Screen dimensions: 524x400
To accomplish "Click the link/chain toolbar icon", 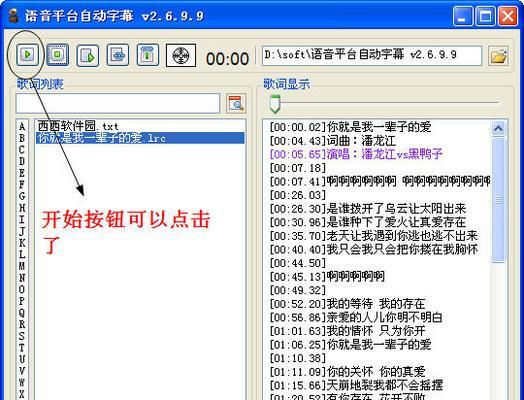I will (118, 54).
